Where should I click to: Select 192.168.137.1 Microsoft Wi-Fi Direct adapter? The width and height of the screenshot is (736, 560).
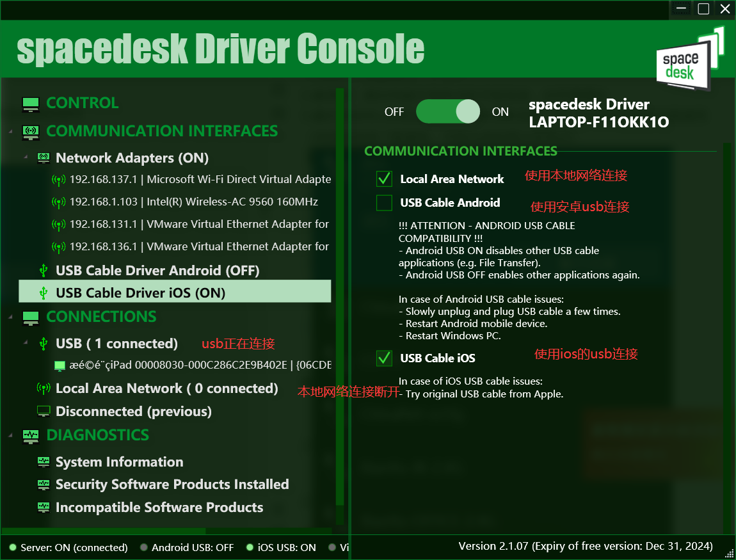[200, 179]
